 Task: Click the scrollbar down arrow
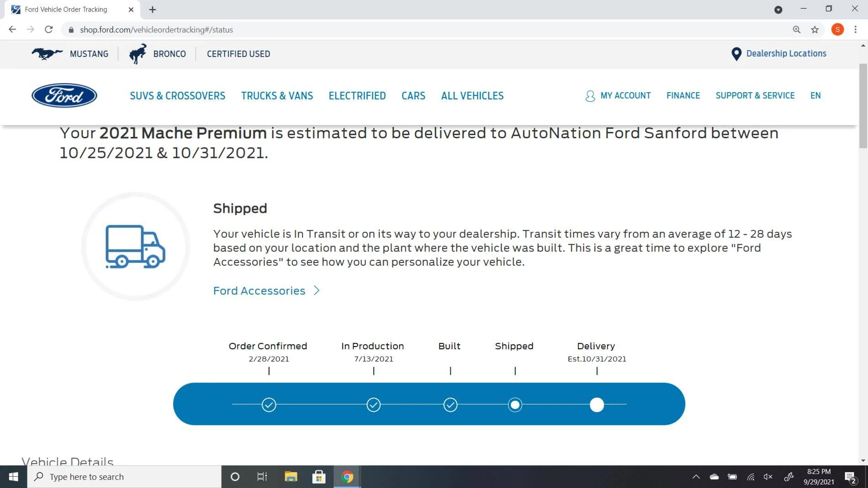pos(863,461)
